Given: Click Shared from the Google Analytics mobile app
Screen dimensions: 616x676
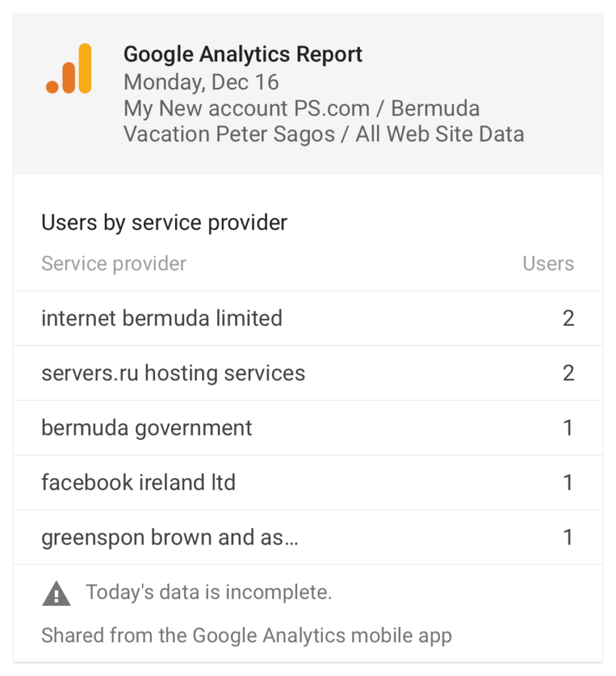Looking at the screenshot, I should tap(246, 636).
